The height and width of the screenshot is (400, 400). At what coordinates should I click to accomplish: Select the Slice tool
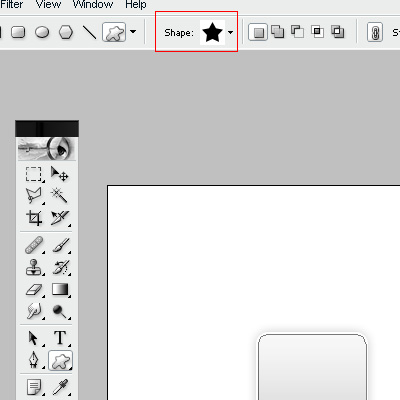pyautogui.click(x=60, y=218)
